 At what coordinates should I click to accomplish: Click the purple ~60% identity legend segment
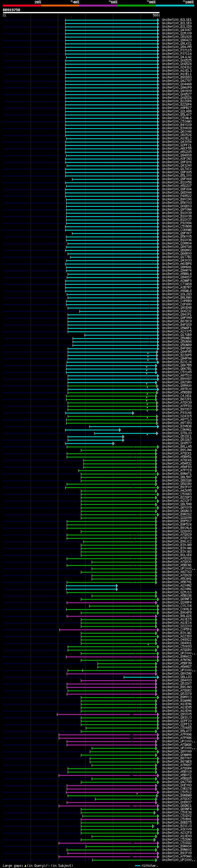[98, 6]
